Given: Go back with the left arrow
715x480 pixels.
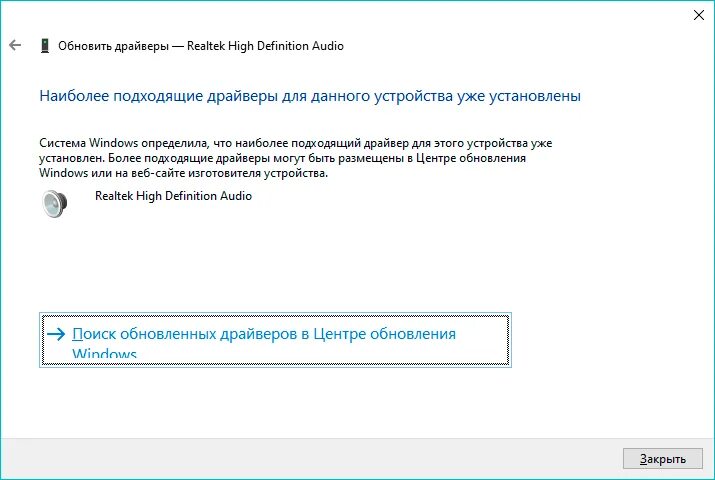Looking at the screenshot, I should coord(15,45).
